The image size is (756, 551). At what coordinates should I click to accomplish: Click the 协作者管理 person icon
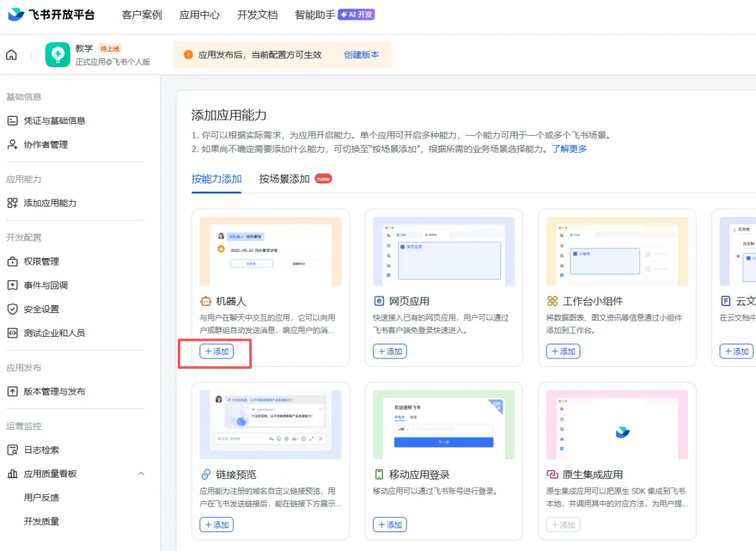point(13,145)
